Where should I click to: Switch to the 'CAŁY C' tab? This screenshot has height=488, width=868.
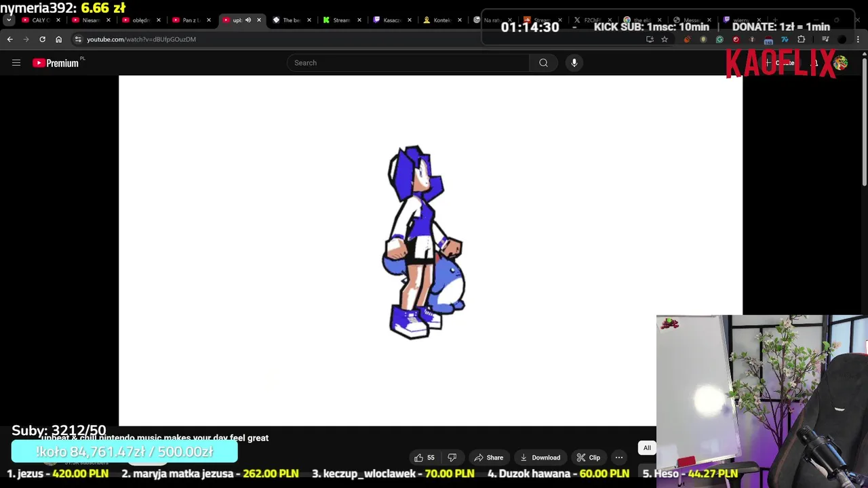[39, 20]
